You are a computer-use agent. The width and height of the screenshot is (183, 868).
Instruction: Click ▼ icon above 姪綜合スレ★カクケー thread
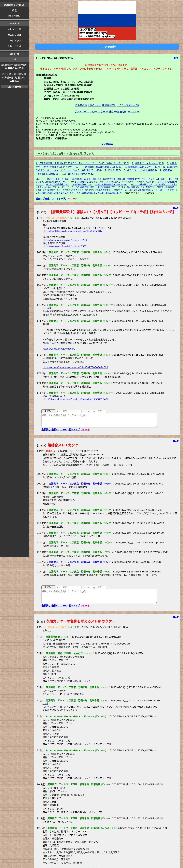pyautogui.click(x=178, y=441)
